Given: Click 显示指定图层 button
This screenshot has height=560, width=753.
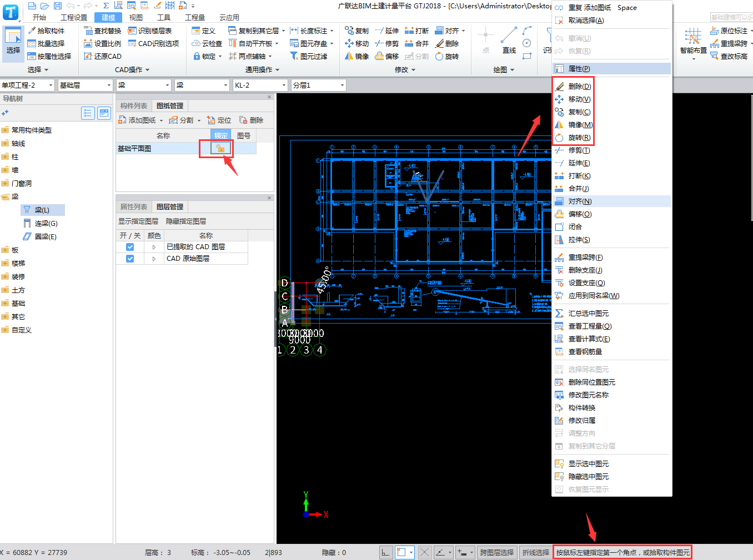Looking at the screenshot, I should [138, 221].
